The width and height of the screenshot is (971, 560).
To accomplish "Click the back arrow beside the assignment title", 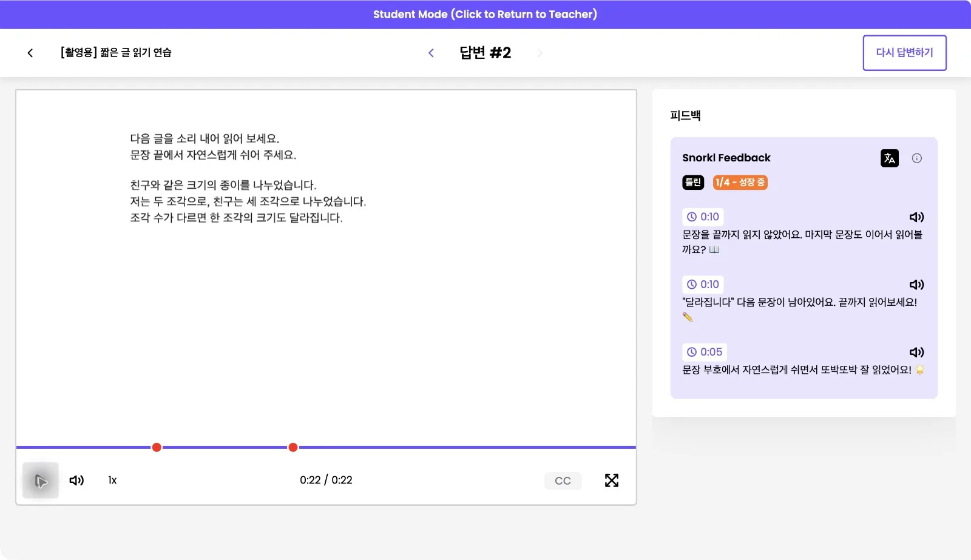I will coord(30,53).
